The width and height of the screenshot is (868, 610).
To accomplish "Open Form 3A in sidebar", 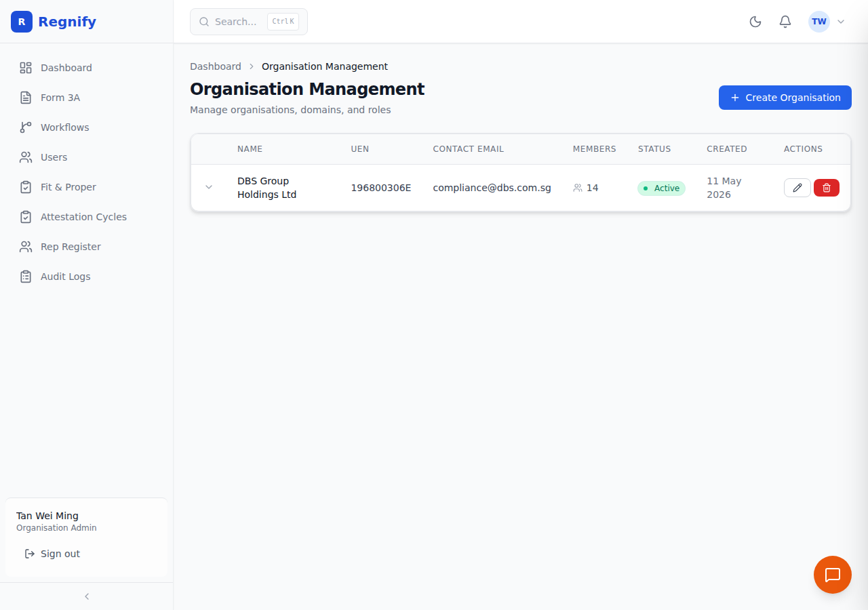I will pyautogui.click(x=87, y=98).
